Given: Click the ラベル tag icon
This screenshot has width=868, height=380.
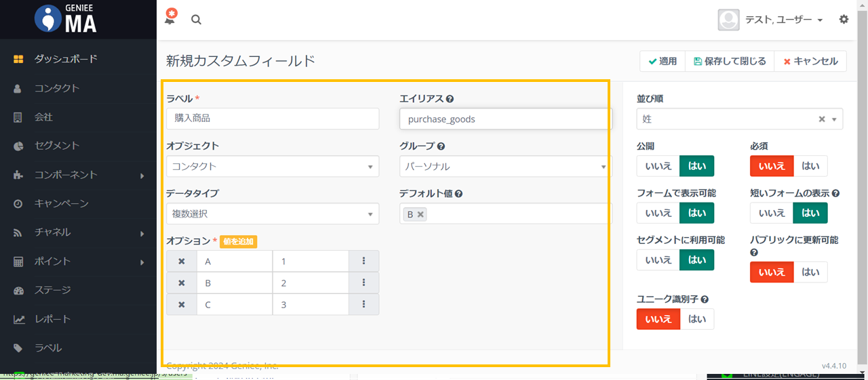Looking at the screenshot, I should pos(18,348).
